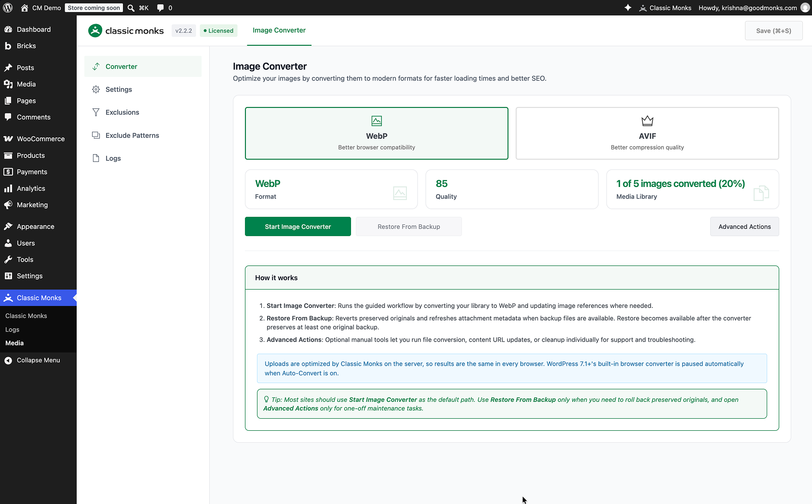Click the Start Image Converter button
Viewport: 812px width, 504px height.
298,226
